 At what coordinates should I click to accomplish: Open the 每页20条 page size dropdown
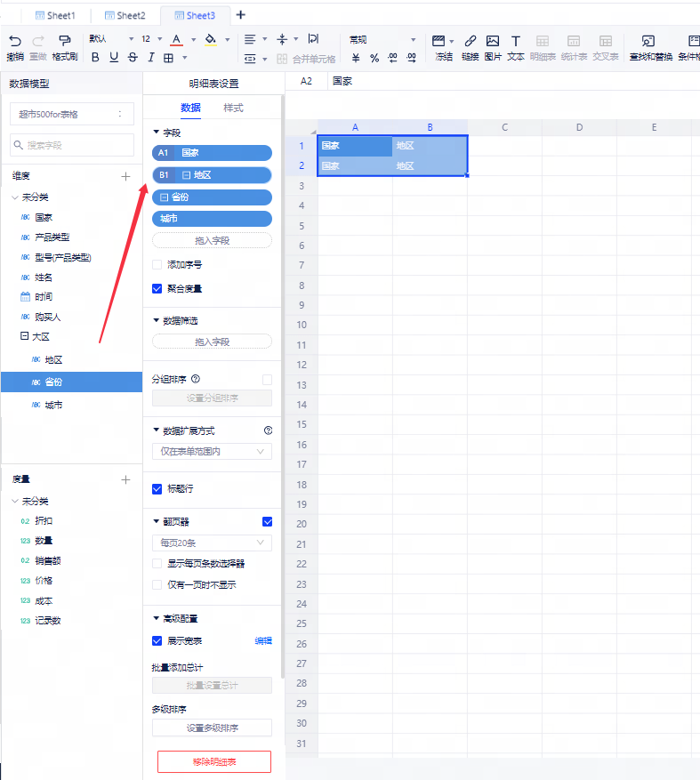pos(212,543)
